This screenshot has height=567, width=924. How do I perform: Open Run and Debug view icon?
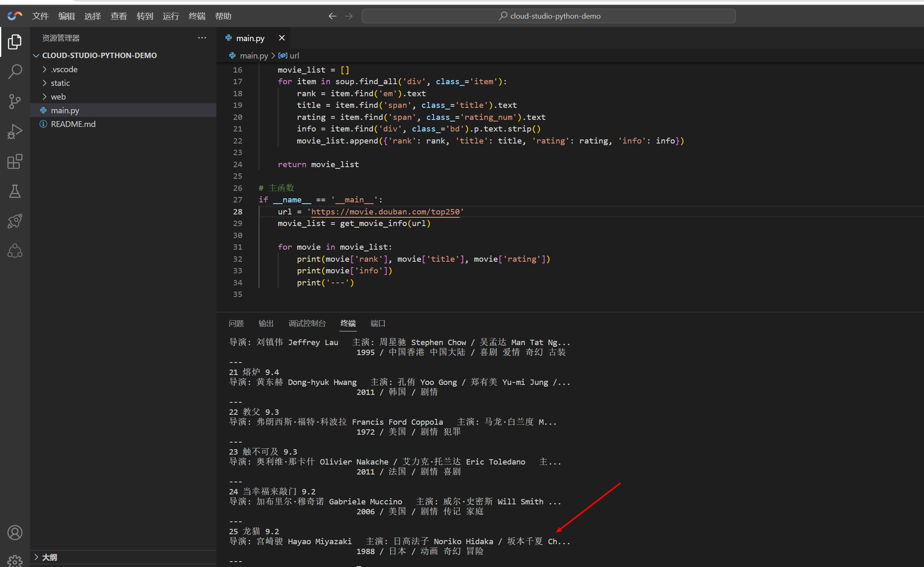(15, 131)
